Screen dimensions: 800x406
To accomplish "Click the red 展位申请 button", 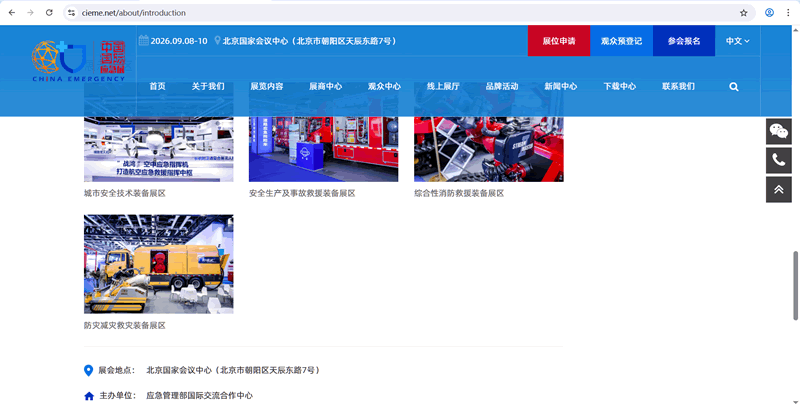I will (x=559, y=41).
